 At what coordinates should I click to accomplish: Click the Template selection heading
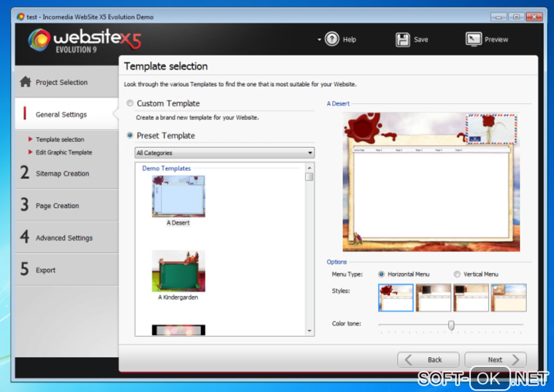click(x=166, y=66)
